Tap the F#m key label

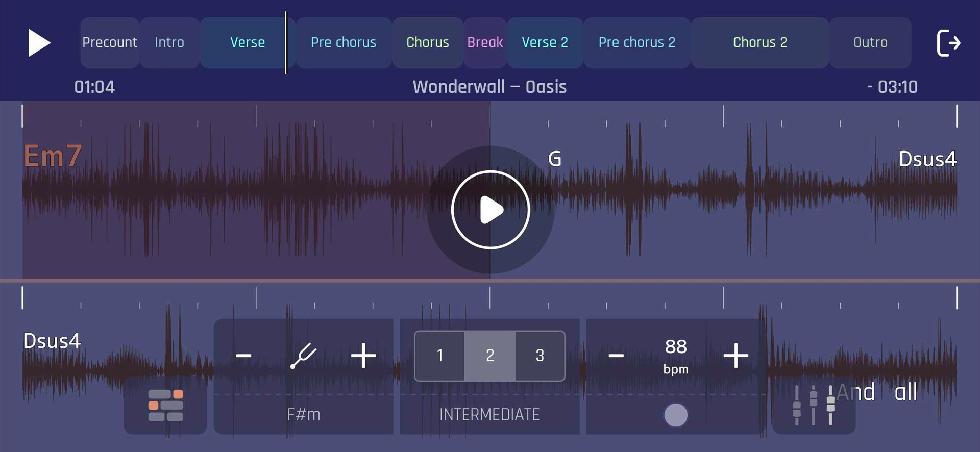click(304, 415)
